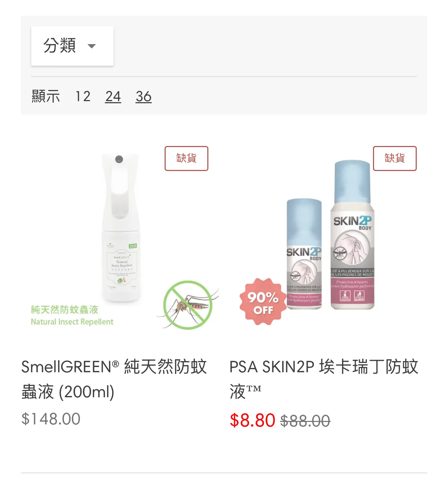This screenshot has width=448, height=488.
Task: Open PSA SKIN2P 埃卡瑞丁防蚊液 title link
Action: (324, 379)
